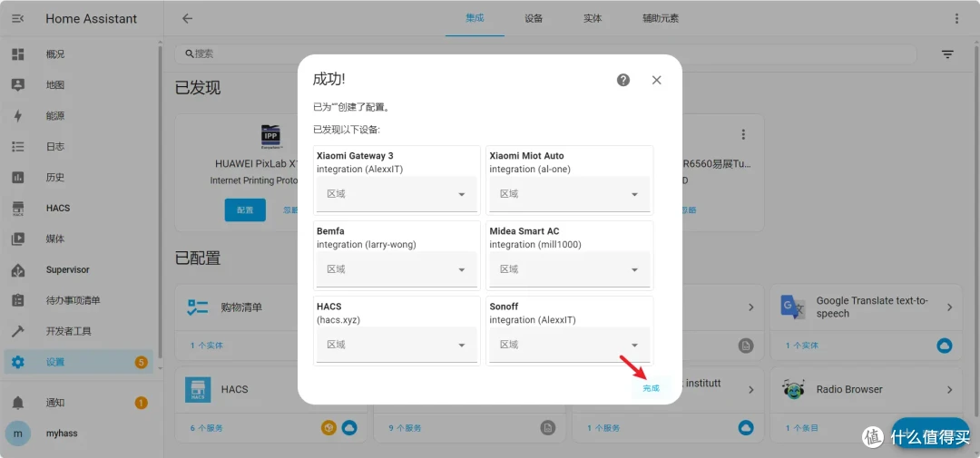The height and width of the screenshot is (458, 980).
Task: Click the notification badge showing 1
Action: coord(141,403)
